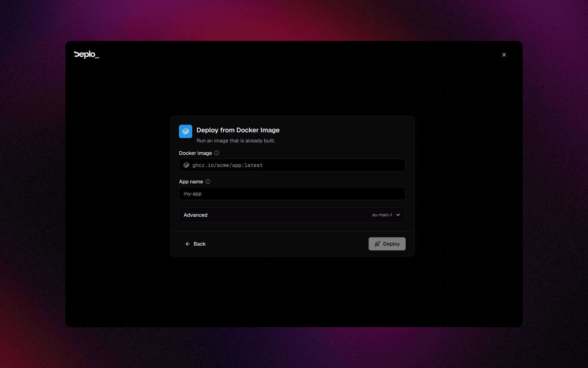Viewport: 588px width, 368px height.
Task: Click the package icon inside Docker image field
Action: pos(186,165)
